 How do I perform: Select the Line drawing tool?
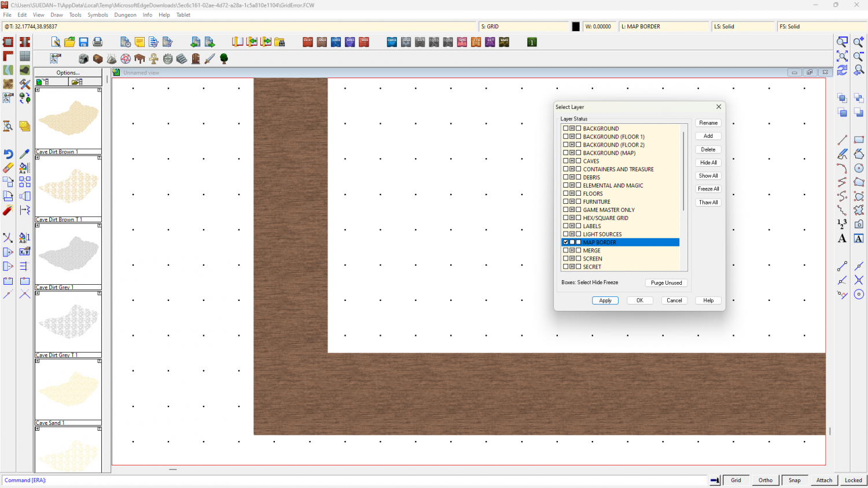click(843, 140)
